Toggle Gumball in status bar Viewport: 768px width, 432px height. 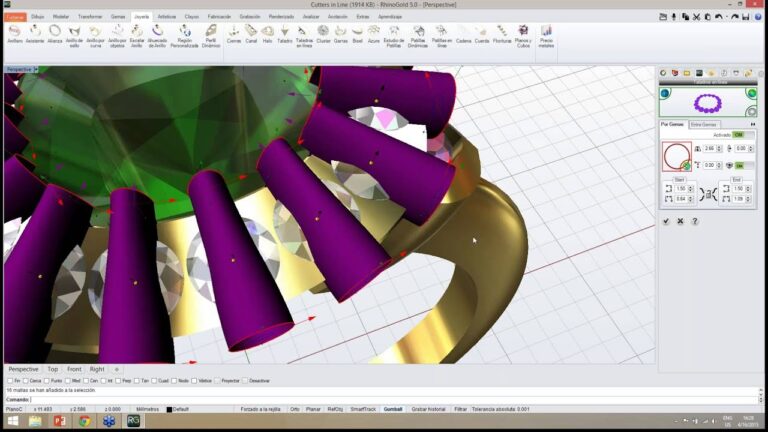[393, 409]
